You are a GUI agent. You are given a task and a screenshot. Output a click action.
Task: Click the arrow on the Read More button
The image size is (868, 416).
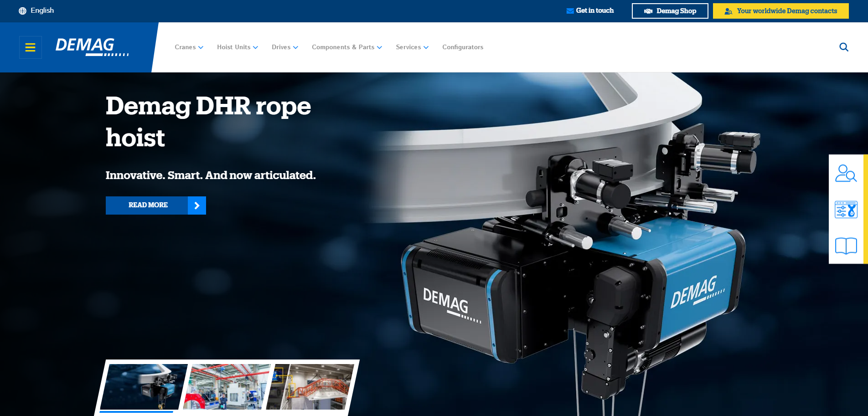click(197, 205)
